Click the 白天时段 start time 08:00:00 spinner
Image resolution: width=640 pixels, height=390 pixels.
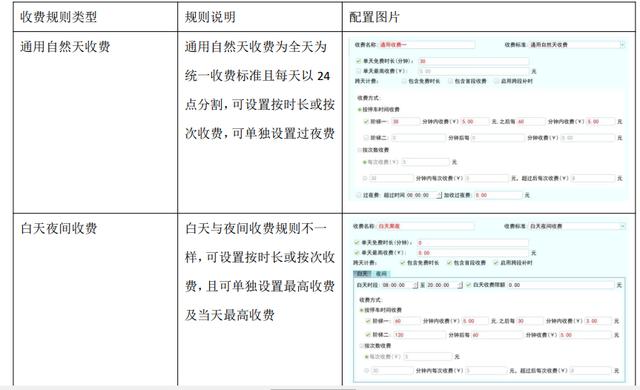pyautogui.click(x=400, y=285)
